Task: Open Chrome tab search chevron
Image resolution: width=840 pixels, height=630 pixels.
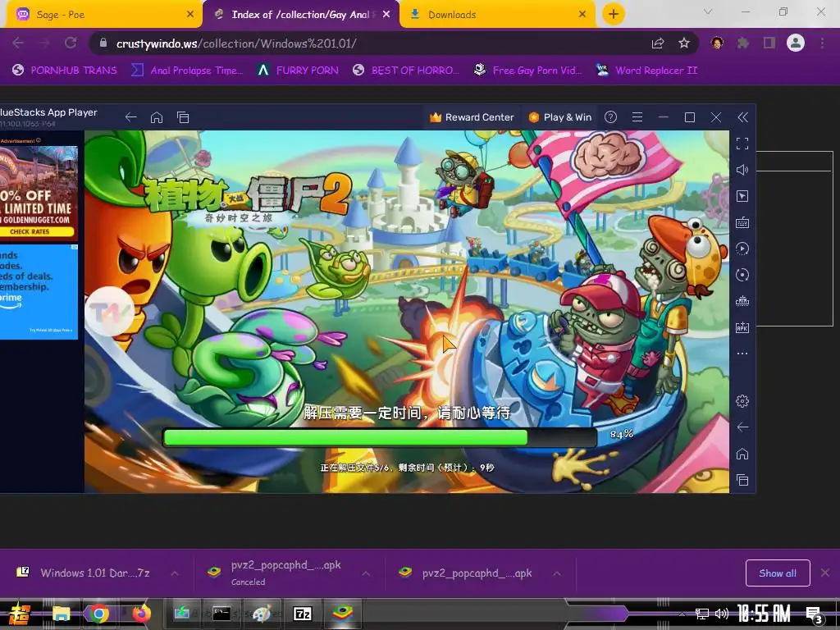Action: point(707,11)
